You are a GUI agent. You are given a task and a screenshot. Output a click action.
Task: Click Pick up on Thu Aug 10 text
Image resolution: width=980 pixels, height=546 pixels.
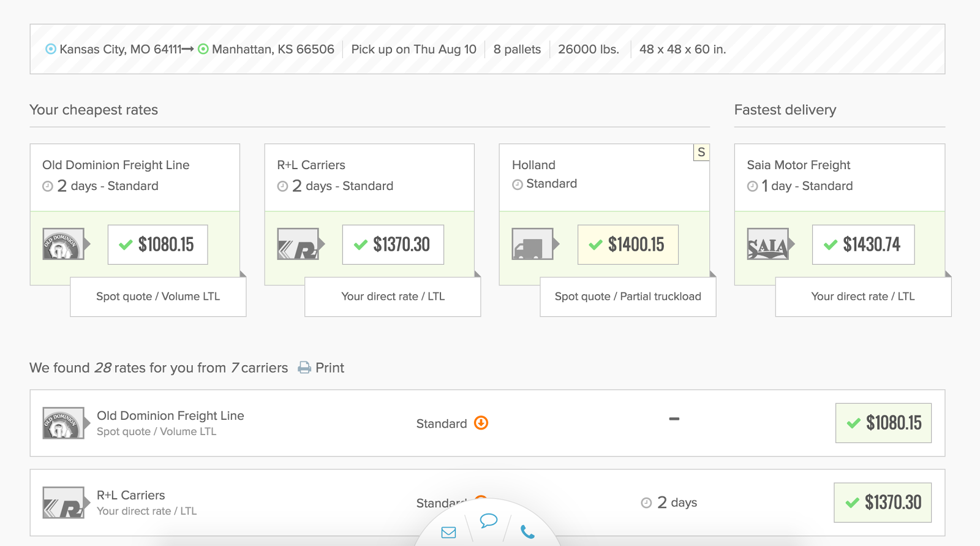tap(413, 49)
